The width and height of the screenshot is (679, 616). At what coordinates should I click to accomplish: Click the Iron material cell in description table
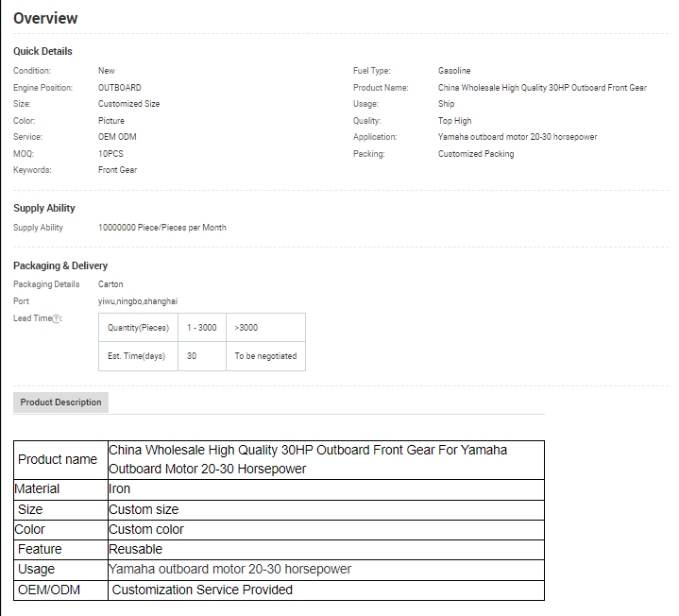tap(120, 488)
